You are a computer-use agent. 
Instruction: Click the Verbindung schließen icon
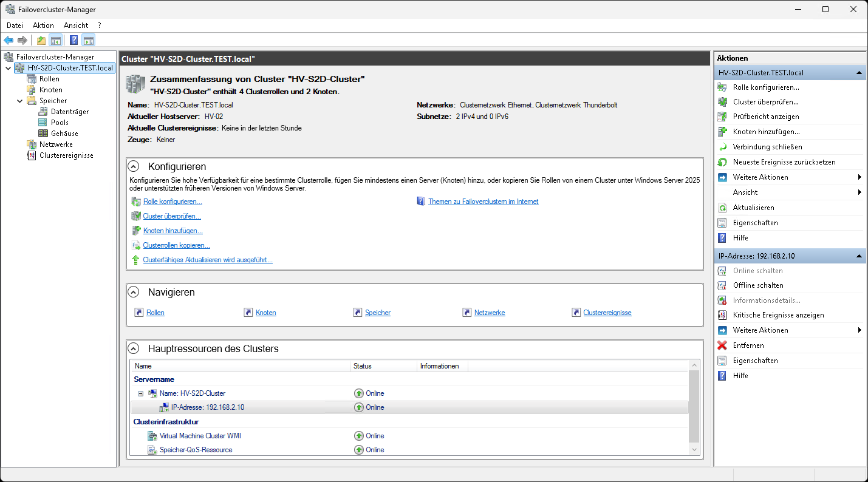722,147
